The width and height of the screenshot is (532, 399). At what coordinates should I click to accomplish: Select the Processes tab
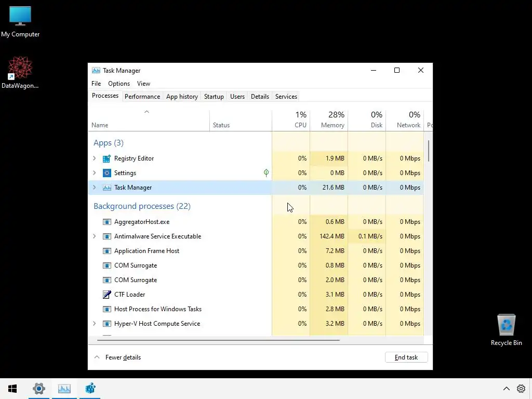pyautogui.click(x=105, y=96)
